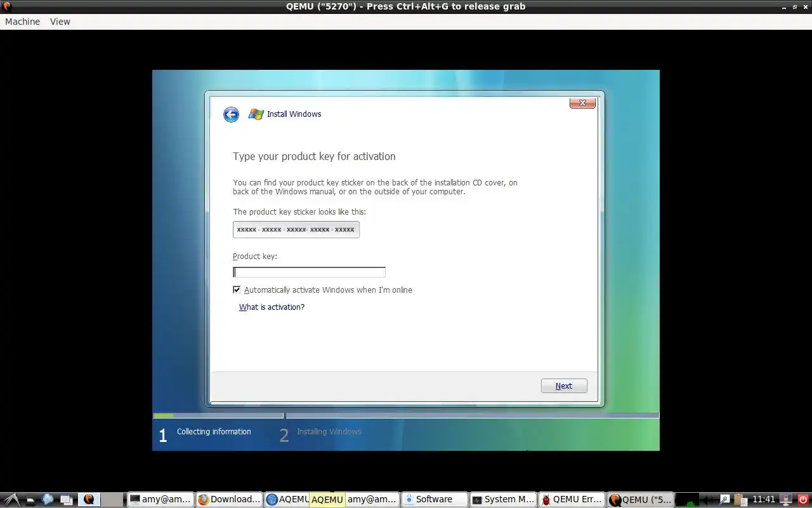Click the Windows flag logo by Install Windows
Screen dimensions: 812x508
click(x=256, y=114)
